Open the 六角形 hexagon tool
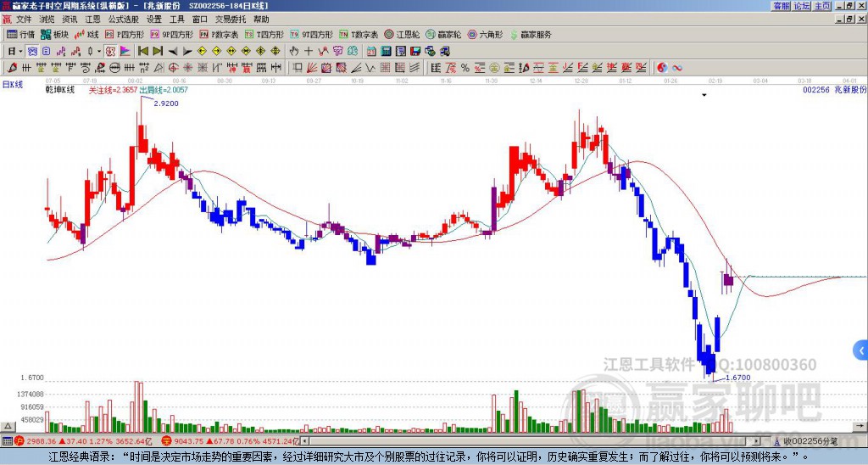This screenshot has height=465, width=868. pos(485,34)
